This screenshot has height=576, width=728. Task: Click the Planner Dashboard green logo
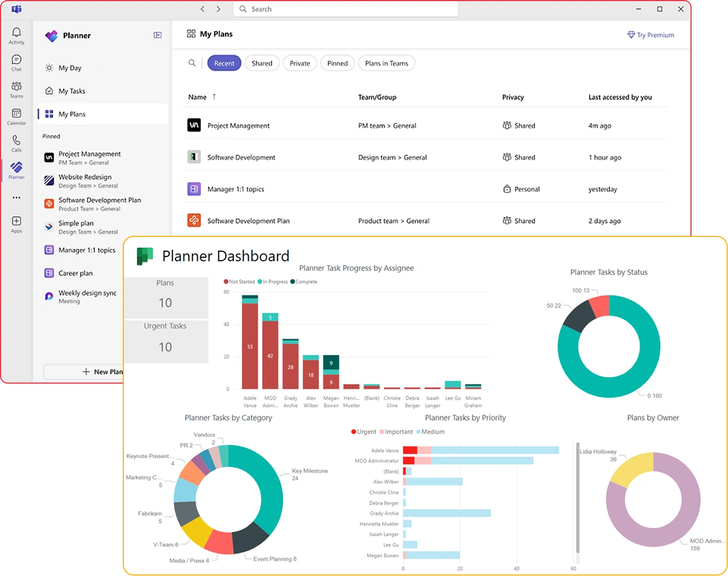click(145, 256)
